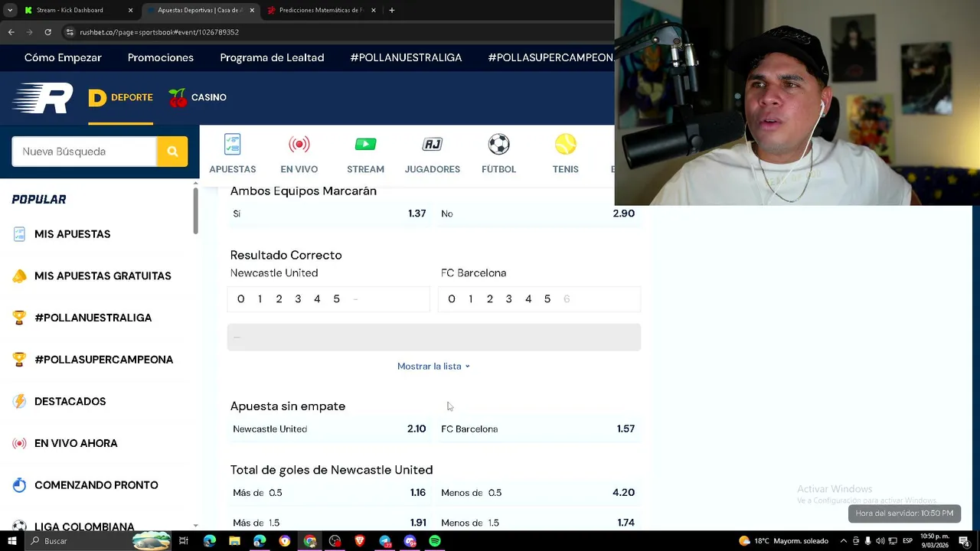Open Task View on taskbar

click(x=184, y=541)
